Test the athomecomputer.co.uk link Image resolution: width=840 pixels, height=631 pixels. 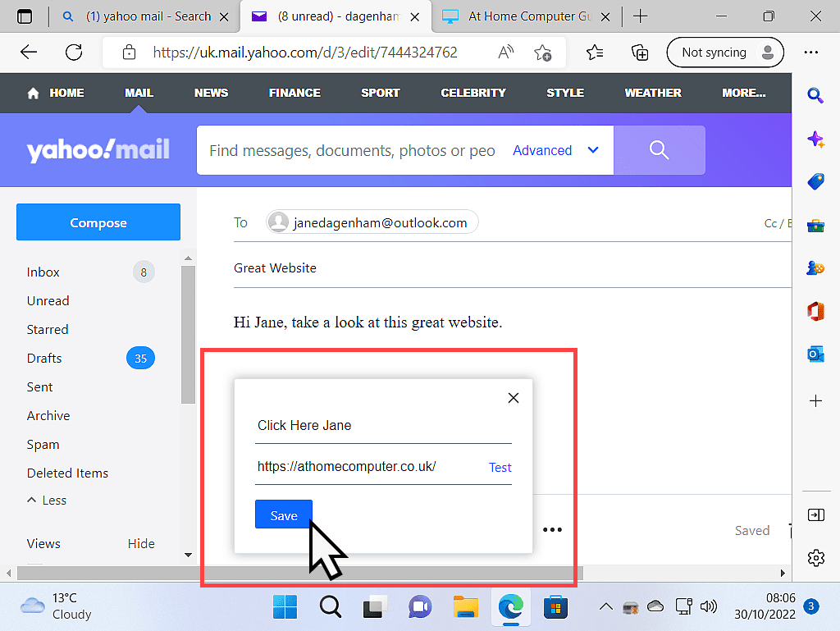tap(500, 467)
